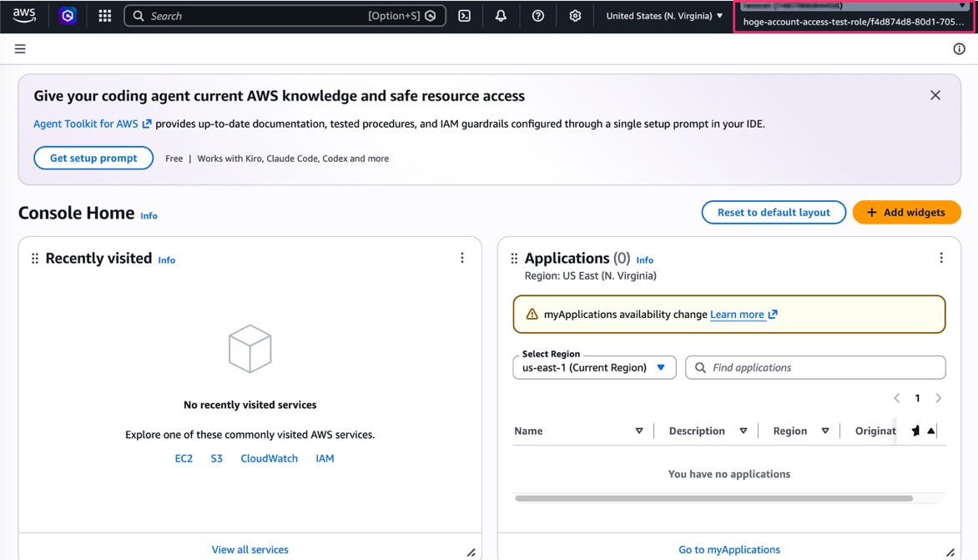978x560 pixels.
Task: Open the S3 service link
Action: (216, 458)
